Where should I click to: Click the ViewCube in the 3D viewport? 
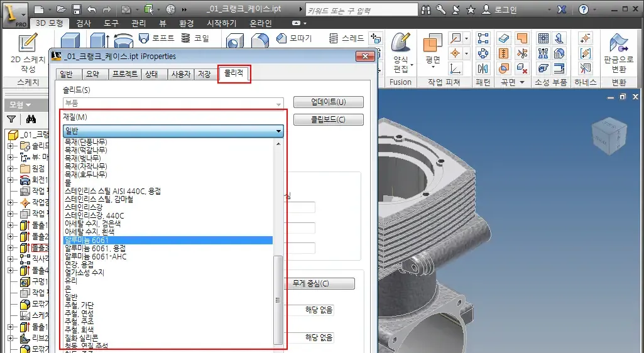[609, 136]
